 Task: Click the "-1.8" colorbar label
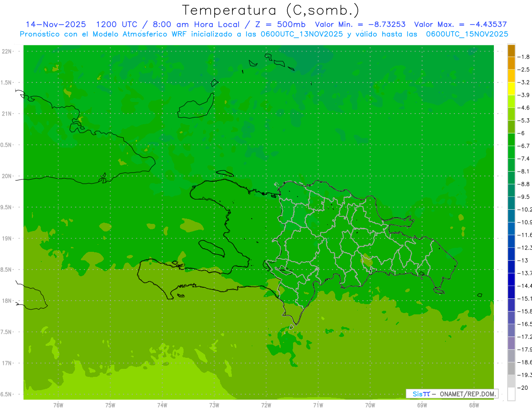(x=524, y=57)
